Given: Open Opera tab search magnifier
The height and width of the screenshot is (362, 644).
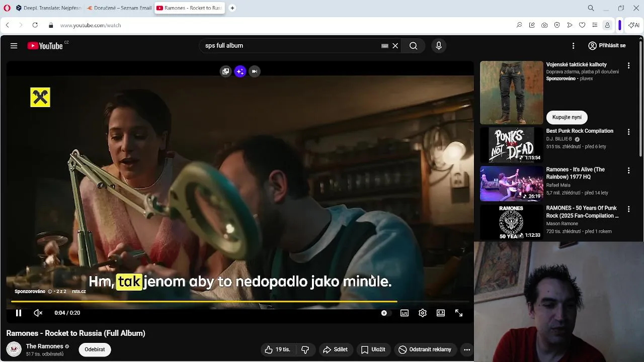Looking at the screenshot, I should [x=591, y=8].
